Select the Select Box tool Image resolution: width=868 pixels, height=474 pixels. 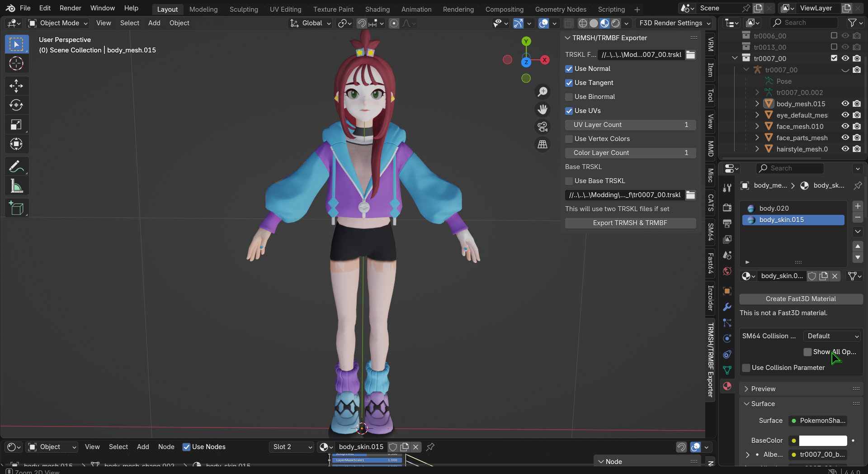click(x=17, y=44)
